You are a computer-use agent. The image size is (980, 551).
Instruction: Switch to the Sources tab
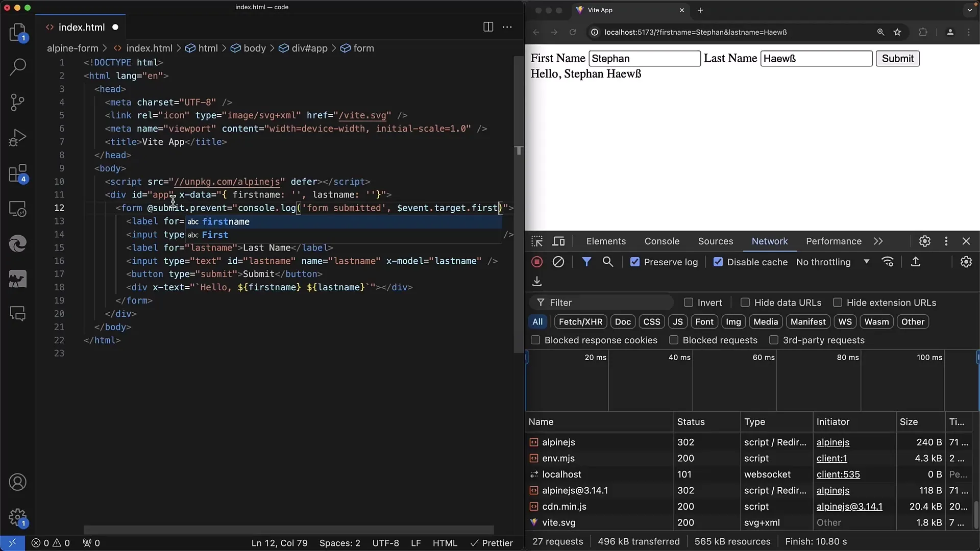(x=716, y=241)
